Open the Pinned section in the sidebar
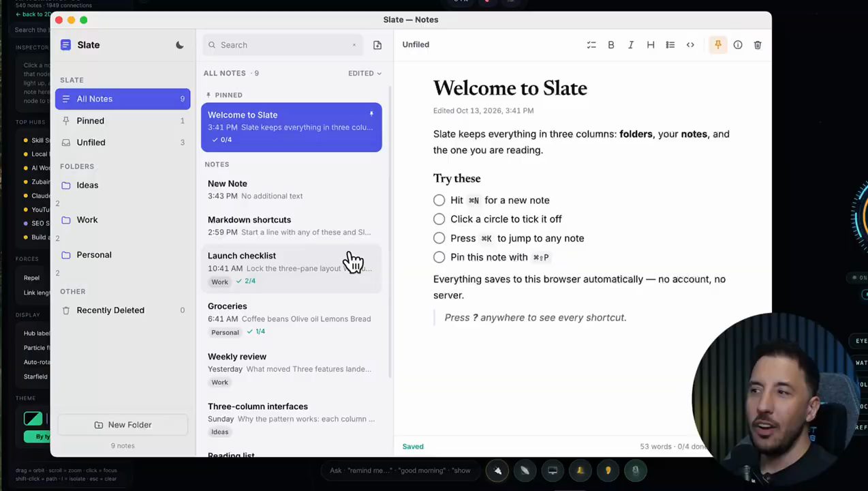The width and height of the screenshot is (868, 491). (123, 121)
